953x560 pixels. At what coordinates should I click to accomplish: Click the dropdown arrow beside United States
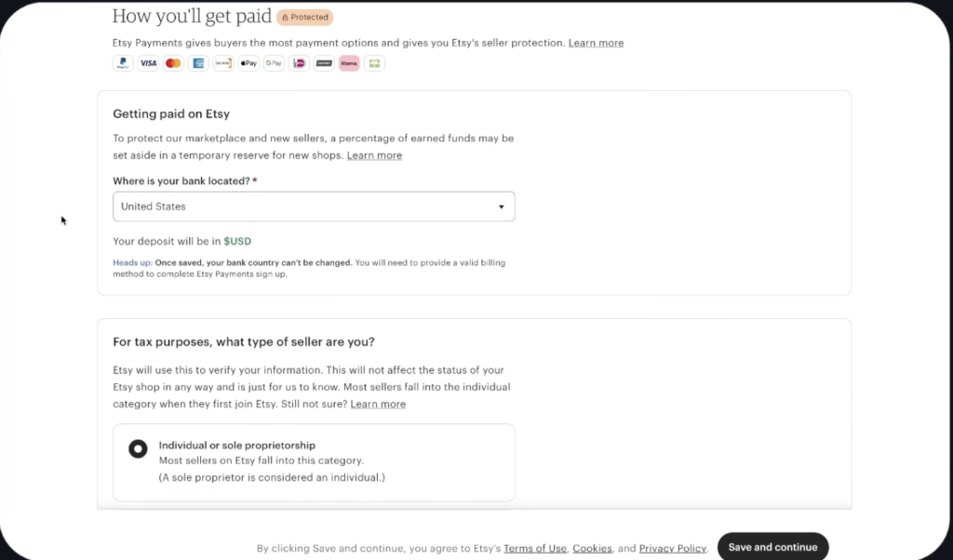pos(502,207)
